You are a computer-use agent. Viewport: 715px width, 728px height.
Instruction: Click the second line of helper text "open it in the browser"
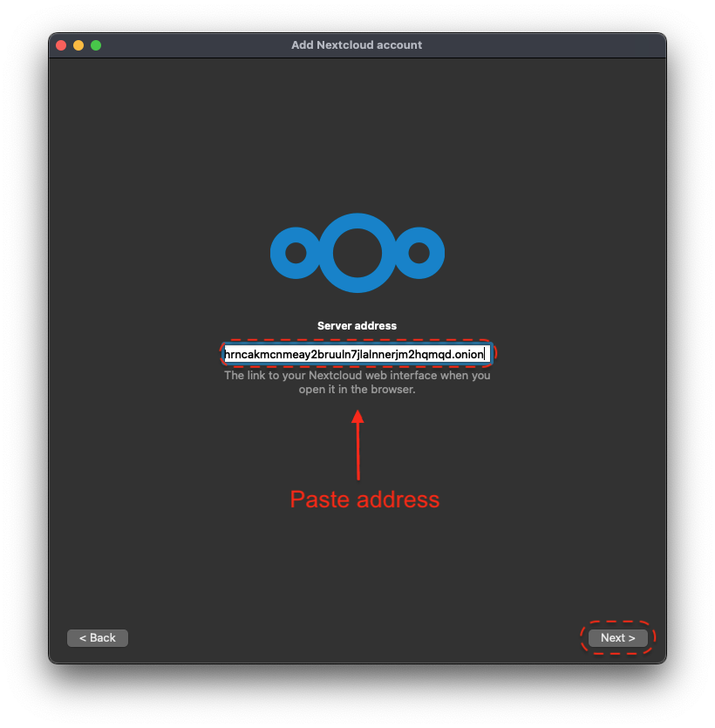pos(357,390)
